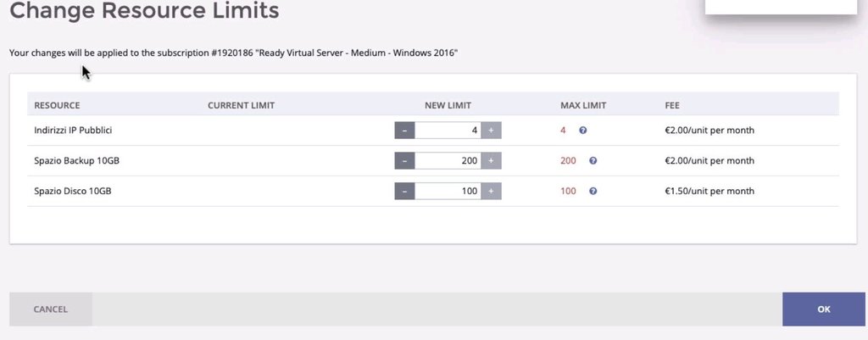Click minus button for Spazio Backup 10GB
The image size is (868, 340).
(404, 161)
